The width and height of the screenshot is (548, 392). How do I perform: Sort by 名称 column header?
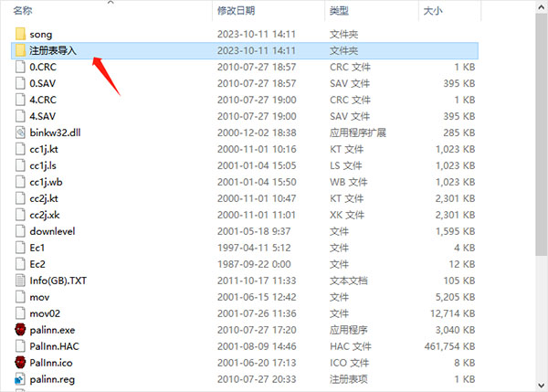coord(23,11)
